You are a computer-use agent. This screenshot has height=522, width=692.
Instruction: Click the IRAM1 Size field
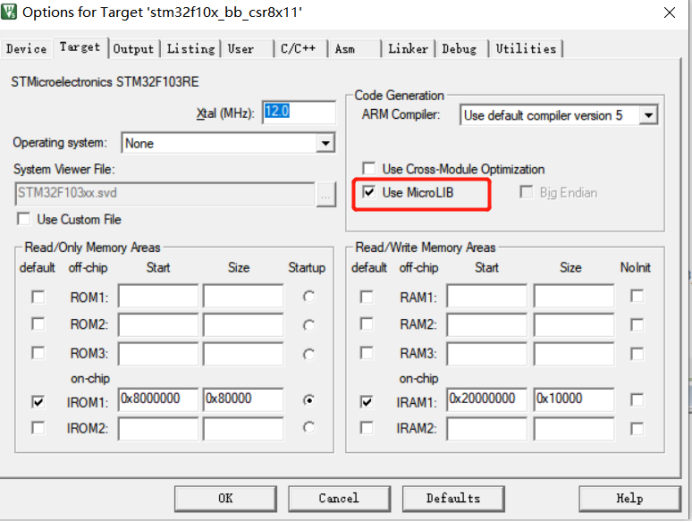[x=574, y=399]
